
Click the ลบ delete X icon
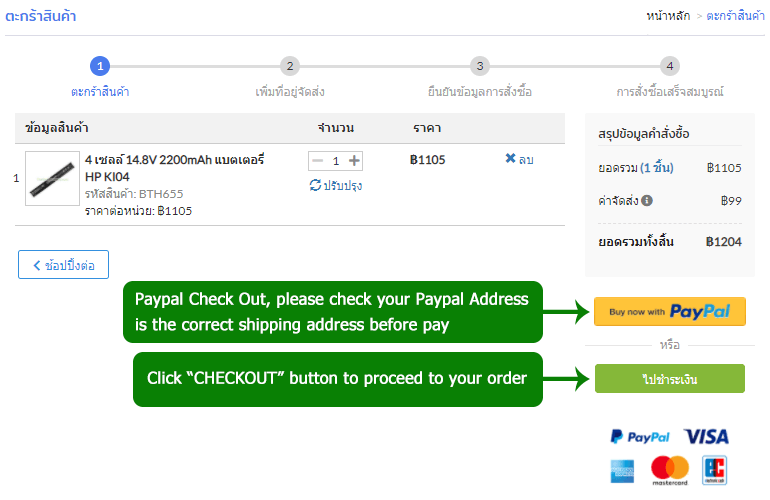pyautogui.click(x=510, y=159)
